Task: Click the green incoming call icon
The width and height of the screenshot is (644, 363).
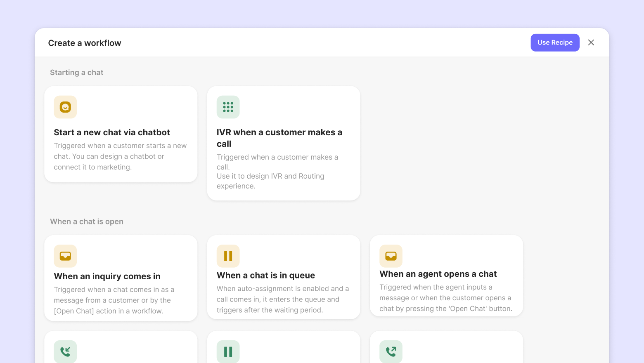Action: coord(65,351)
